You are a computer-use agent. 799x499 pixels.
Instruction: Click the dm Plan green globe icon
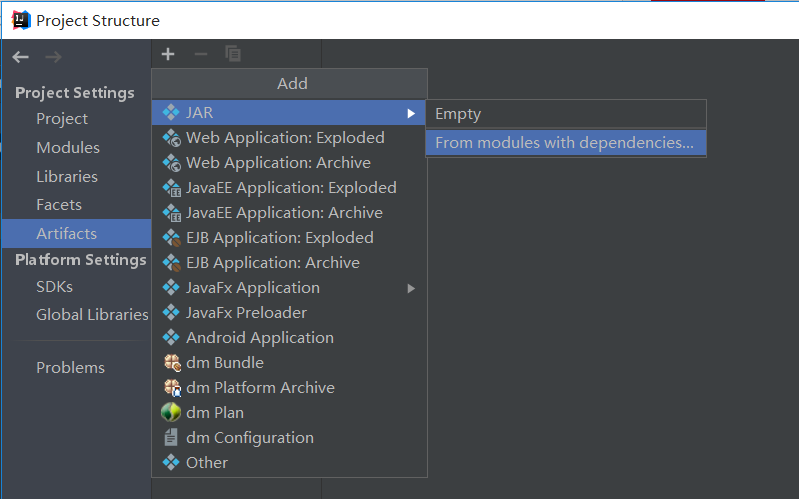tap(171, 412)
